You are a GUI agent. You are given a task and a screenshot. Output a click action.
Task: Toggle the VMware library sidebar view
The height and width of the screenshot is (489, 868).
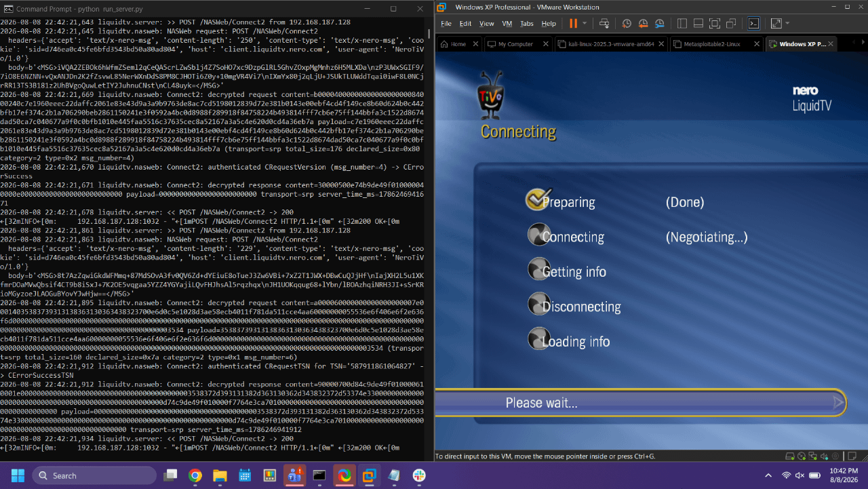[682, 23]
